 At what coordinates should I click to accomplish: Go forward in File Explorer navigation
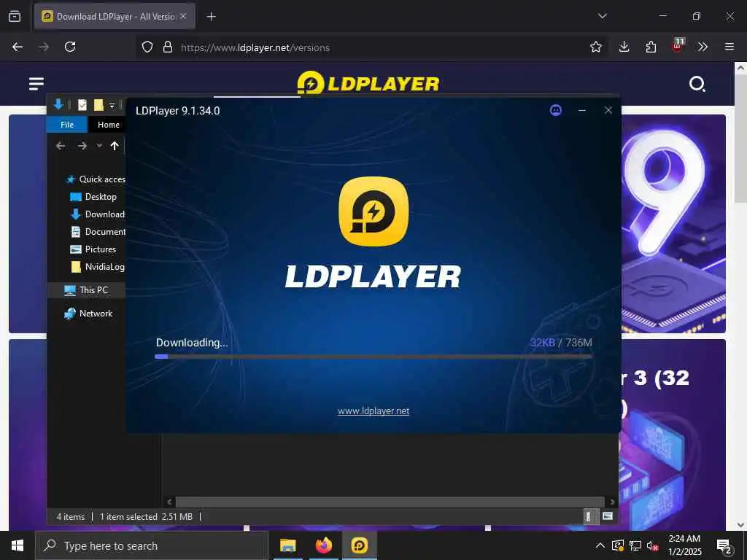[x=82, y=146]
